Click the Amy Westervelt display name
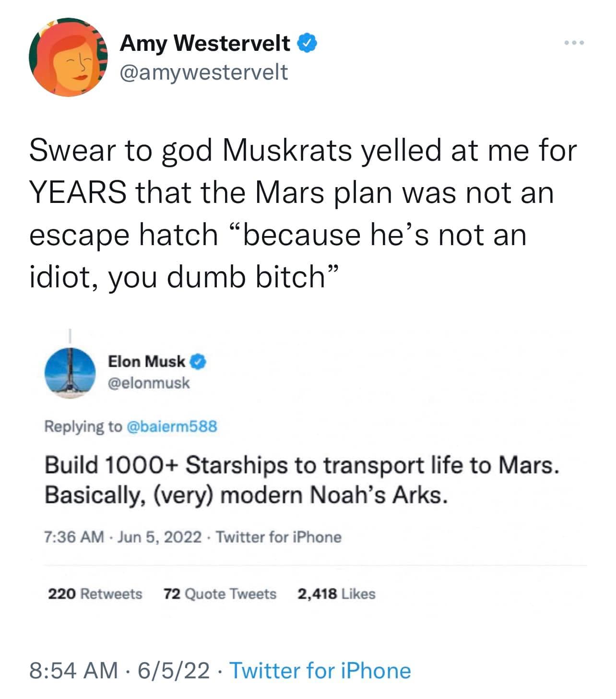This screenshot has width=616, height=699. (x=205, y=44)
